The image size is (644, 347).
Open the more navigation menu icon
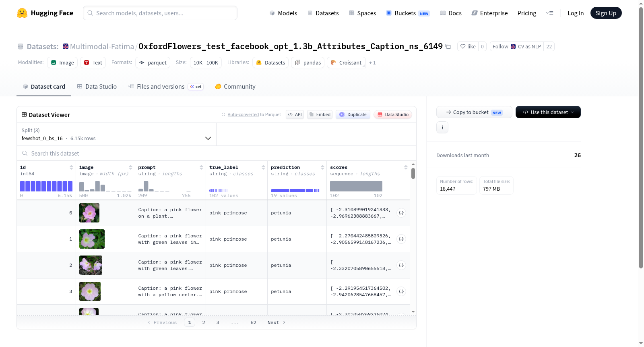(x=549, y=13)
